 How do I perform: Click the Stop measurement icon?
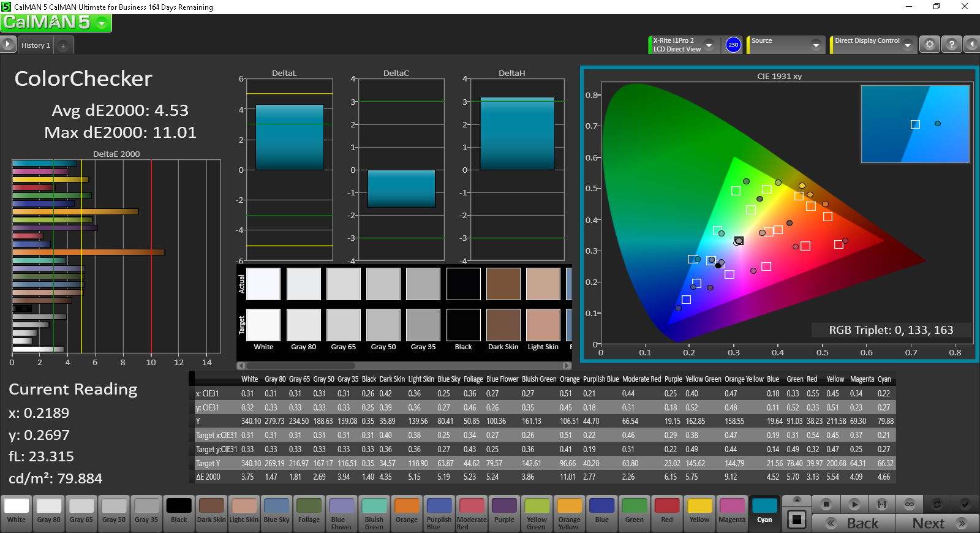pyautogui.click(x=826, y=504)
